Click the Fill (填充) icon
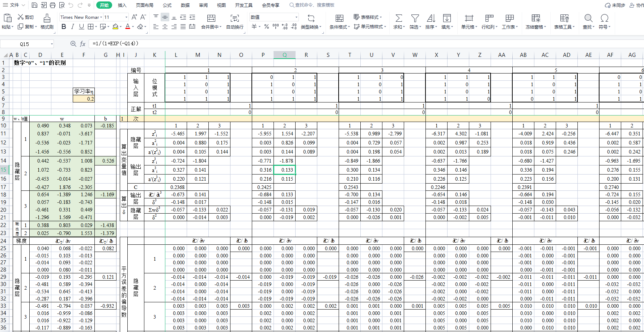This screenshot has height=332, width=644. (447, 18)
